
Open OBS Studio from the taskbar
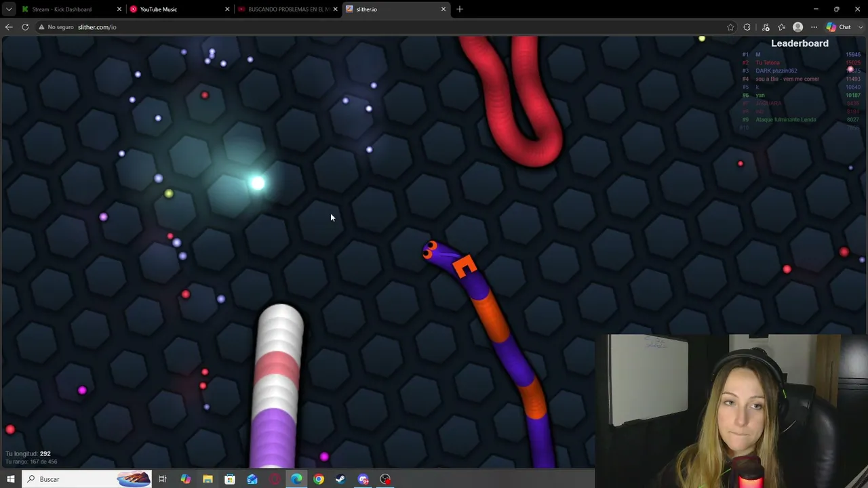pyautogui.click(x=385, y=479)
